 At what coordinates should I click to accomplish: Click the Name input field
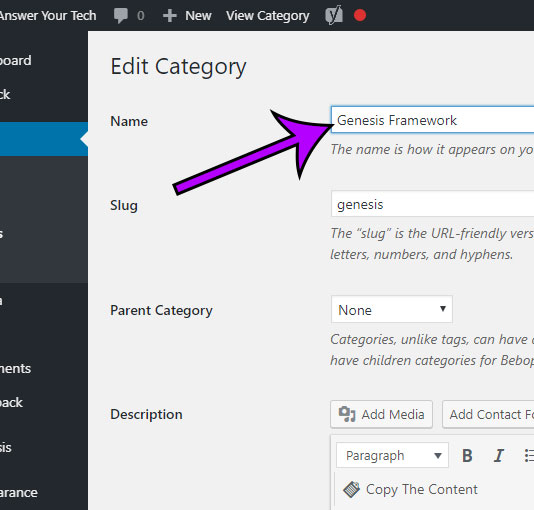(x=433, y=120)
